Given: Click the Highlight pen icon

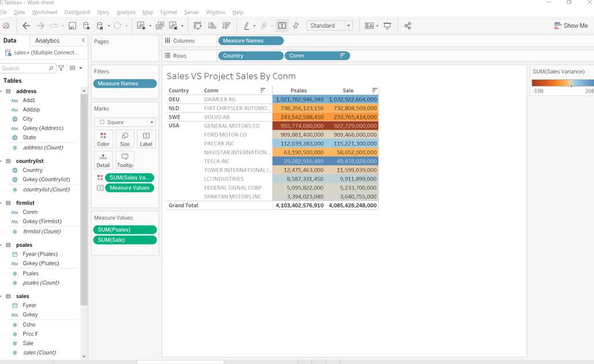Looking at the screenshot, I should pyautogui.click(x=246, y=26).
